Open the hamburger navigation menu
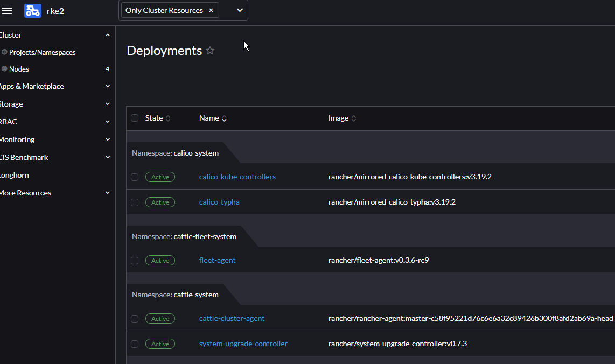The image size is (615, 364). (7, 10)
